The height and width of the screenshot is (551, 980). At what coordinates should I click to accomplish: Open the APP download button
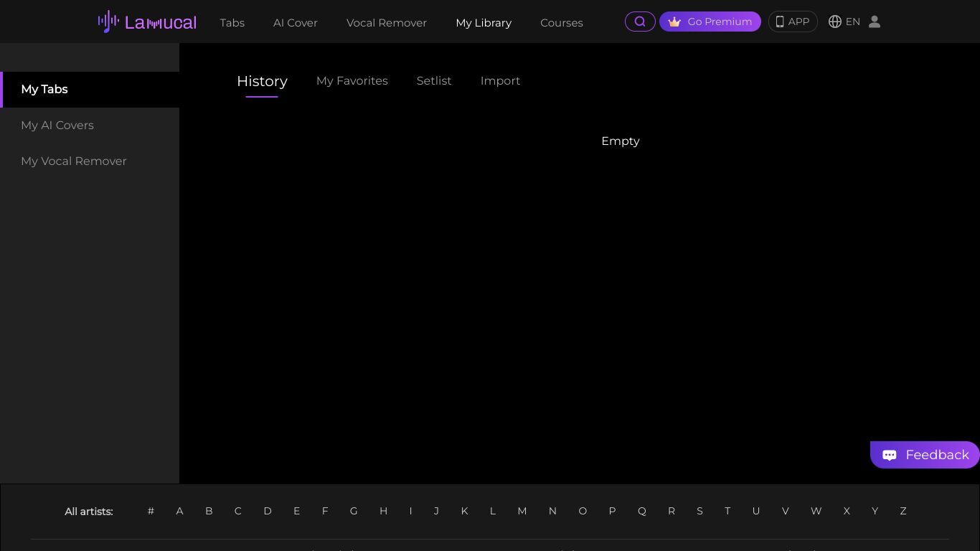(x=793, y=22)
